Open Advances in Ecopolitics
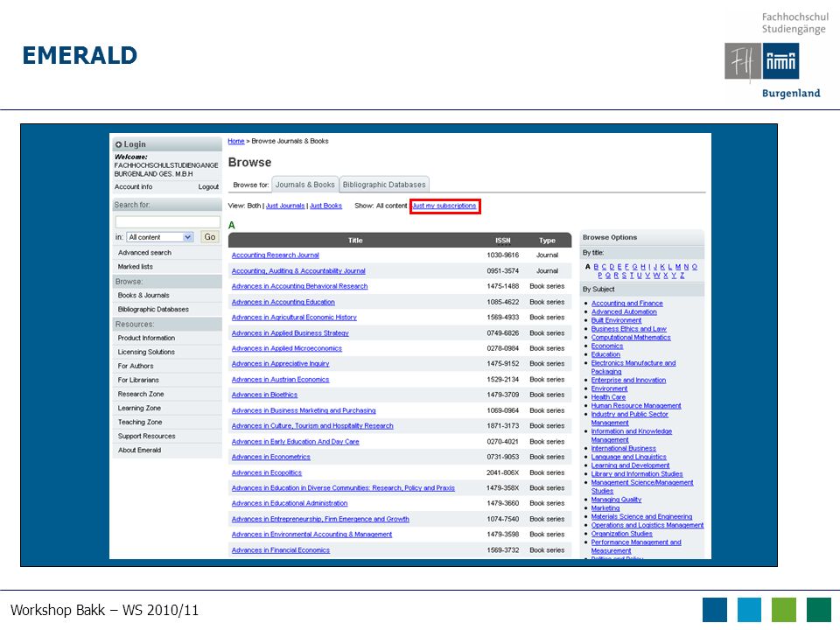The image size is (840, 630). [266, 473]
